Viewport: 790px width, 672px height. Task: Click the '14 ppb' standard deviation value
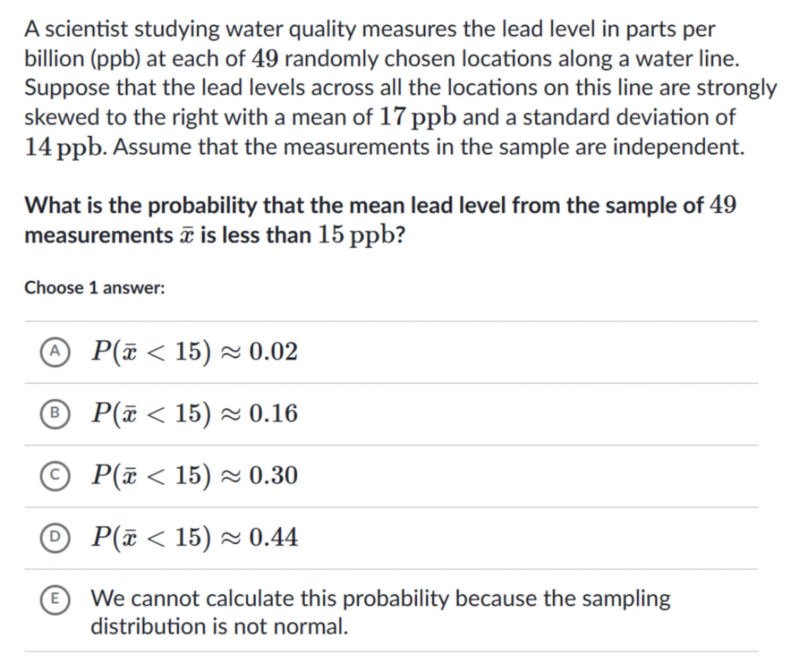click(64, 147)
